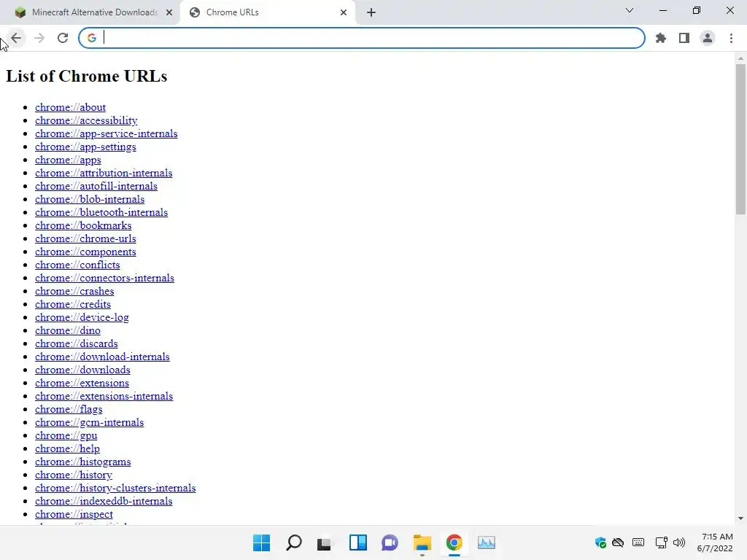Click the forward navigation arrow
Screen dimensions: 747x560
coord(39,38)
